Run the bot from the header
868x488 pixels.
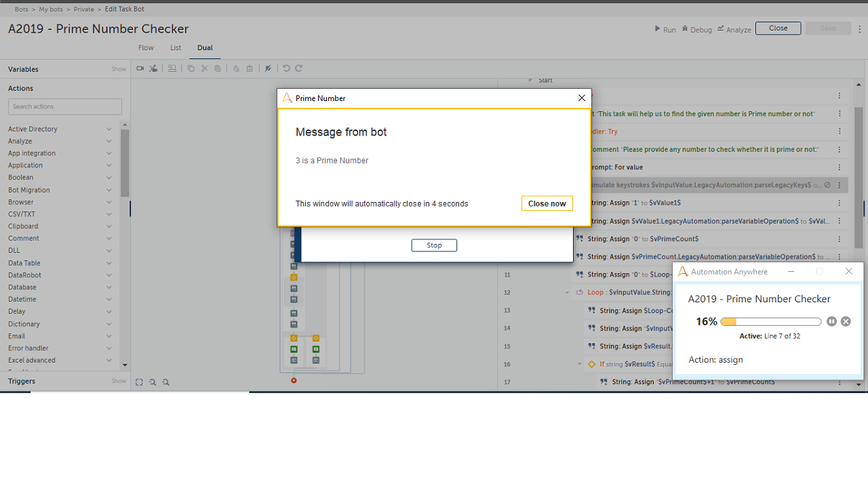[x=665, y=29]
